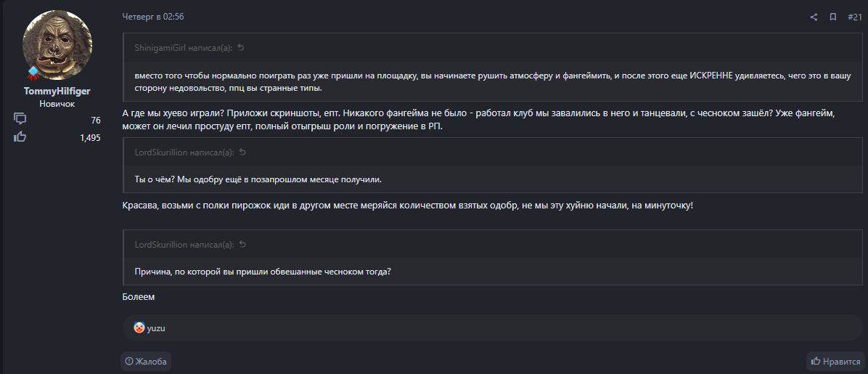Click the clown reaction emoji

[x=139, y=328]
